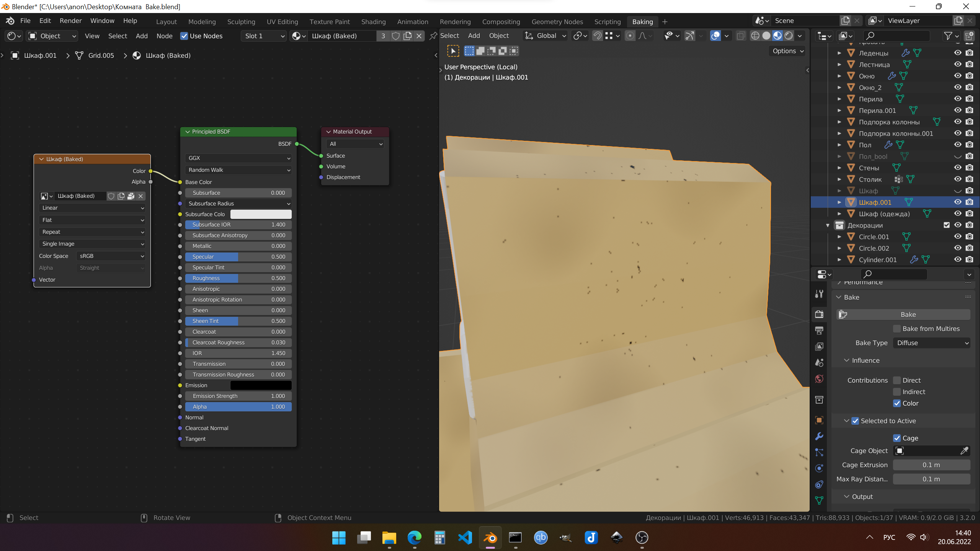Switch to the Shading workspace tab
Screen dimensions: 980x551
click(373, 22)
